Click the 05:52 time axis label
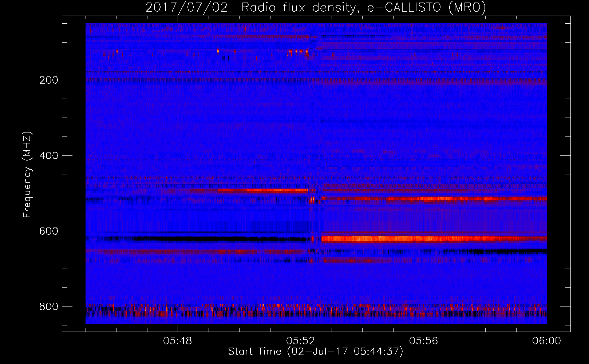The height and width of the screenshot is (364, 589). pyautogui.click(x=300, y=341)
